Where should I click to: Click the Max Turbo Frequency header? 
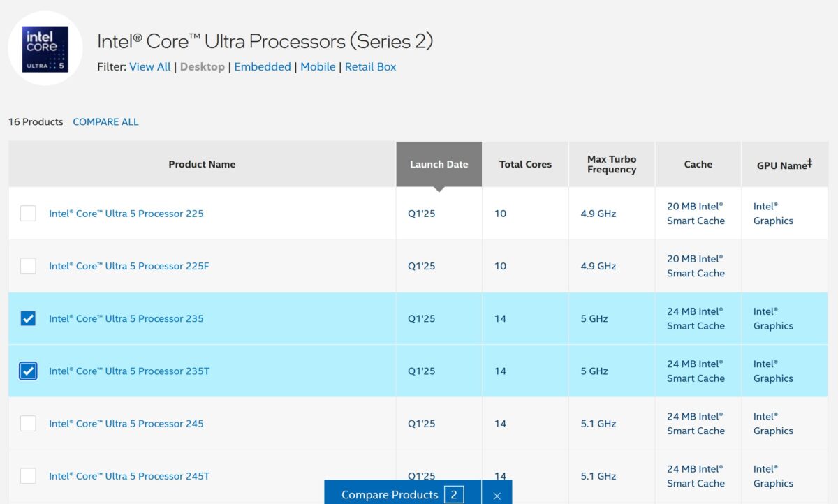point(611,164)
